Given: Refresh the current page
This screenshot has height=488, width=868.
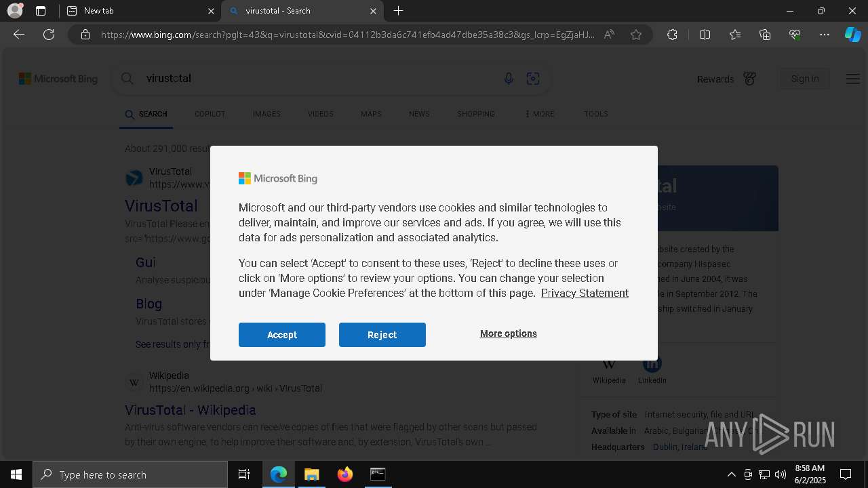Looking at the screenshot, I should coord(49,35).
